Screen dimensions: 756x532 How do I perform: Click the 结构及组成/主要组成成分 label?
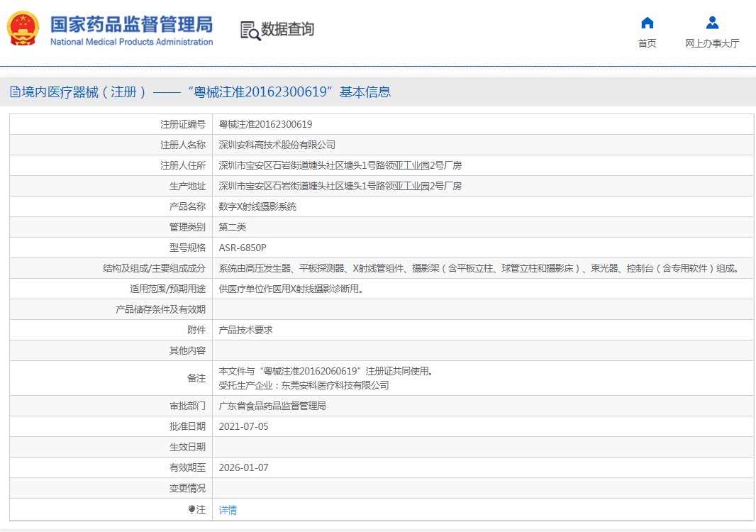point(154,268)
